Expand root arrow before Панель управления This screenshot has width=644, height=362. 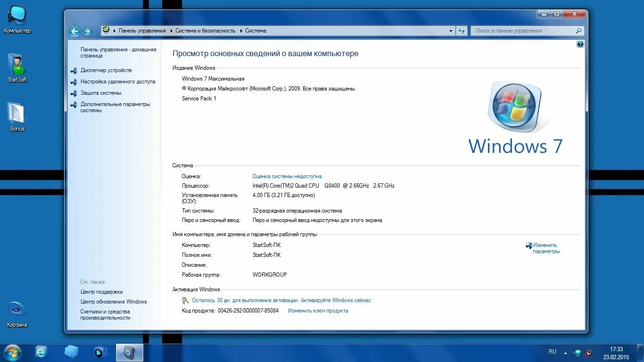click(x=115, y=31)
